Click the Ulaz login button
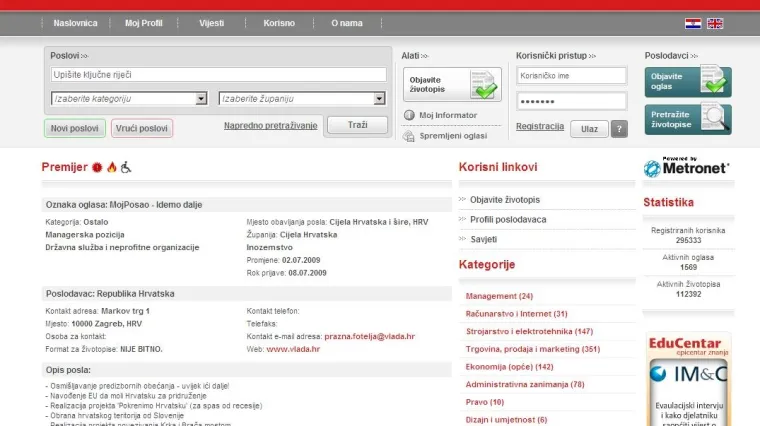Viewport: 760px width, 426px height. tap(589, 129)
